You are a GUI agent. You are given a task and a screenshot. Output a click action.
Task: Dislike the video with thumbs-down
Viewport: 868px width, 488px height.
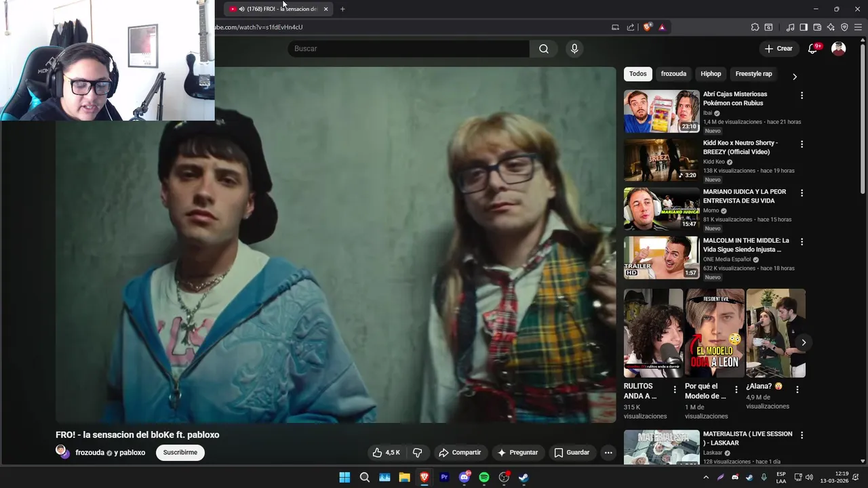pos(418,453)
